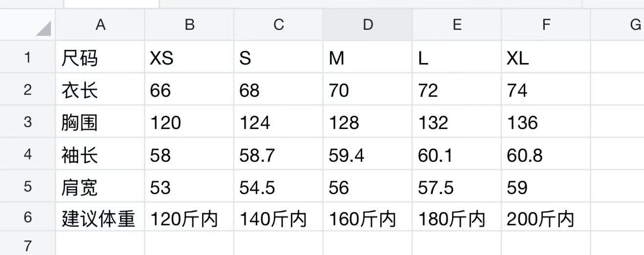Click the XS size cell
Viewport: 644px width, 255px height.
click(189, 57)
